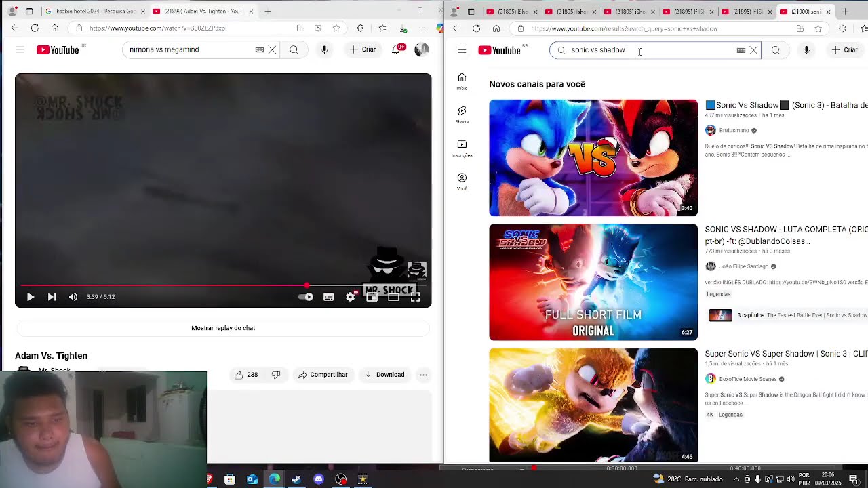
Task: Dislike the Adam Vs. Tighten video
Action: (276, 375)
